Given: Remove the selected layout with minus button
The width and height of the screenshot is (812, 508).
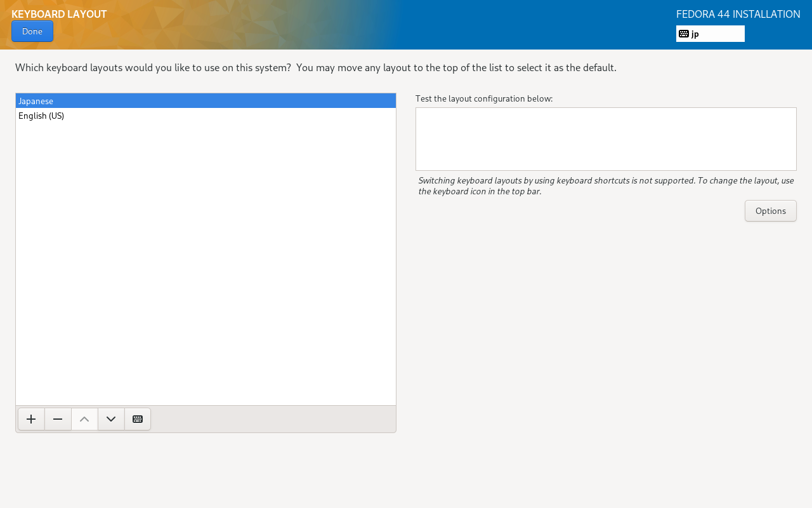Looking at the screenshot, I should tap(58, 419).
